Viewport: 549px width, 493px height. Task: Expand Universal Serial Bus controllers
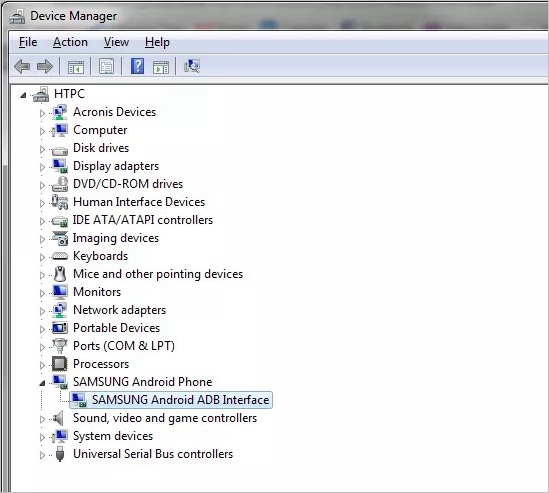(42, 455)
